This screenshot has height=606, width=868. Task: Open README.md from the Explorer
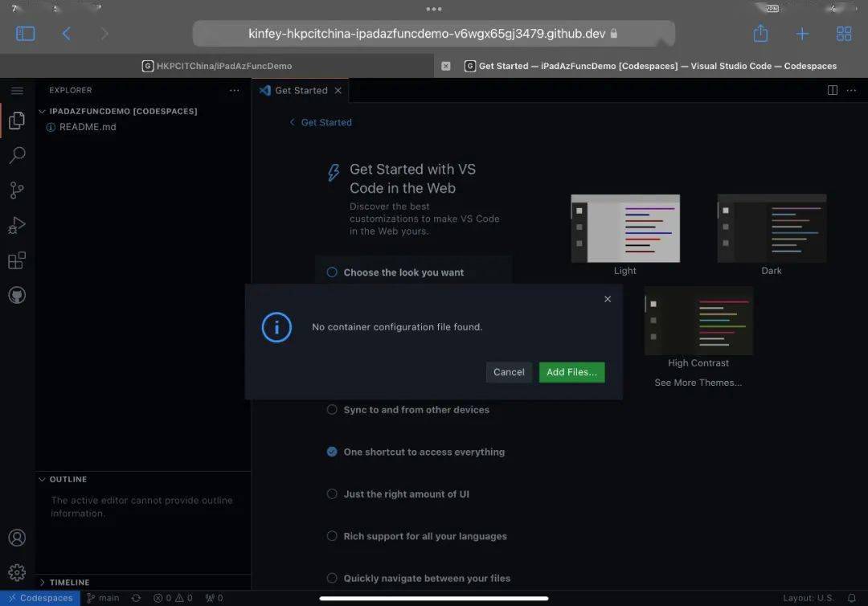[x=88, y=126]
